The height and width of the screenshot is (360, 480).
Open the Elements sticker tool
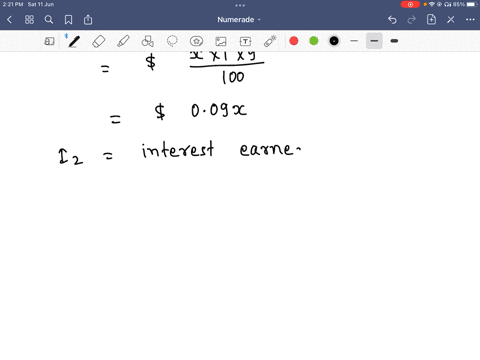tap(196, 41)
